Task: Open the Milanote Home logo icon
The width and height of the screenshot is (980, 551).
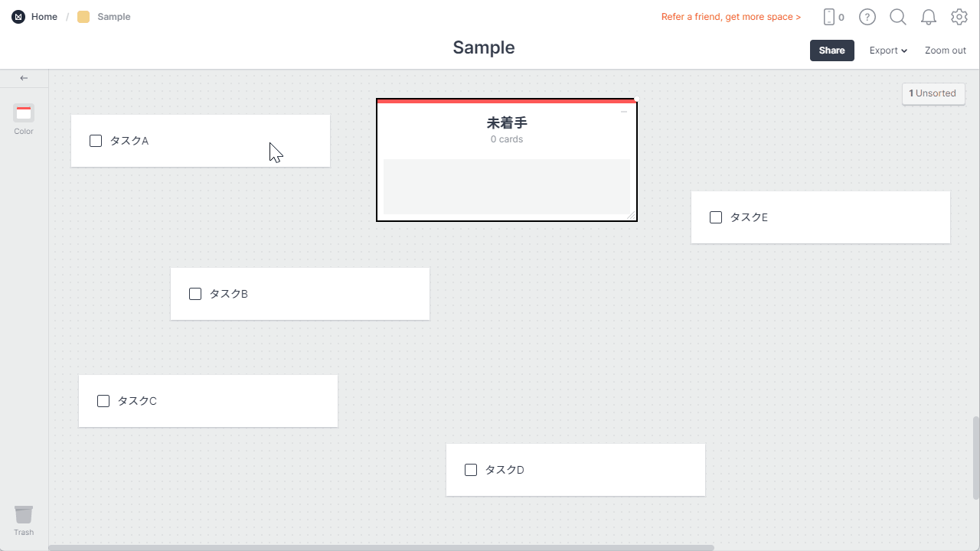Action: pos(18,17)
